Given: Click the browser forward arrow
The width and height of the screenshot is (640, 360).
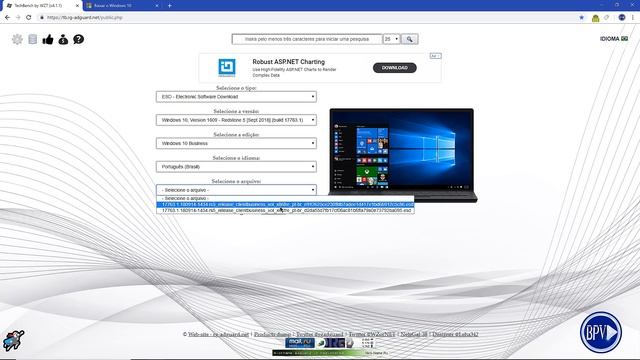Looking at the screenshot, I should click(x=18, y=18).
